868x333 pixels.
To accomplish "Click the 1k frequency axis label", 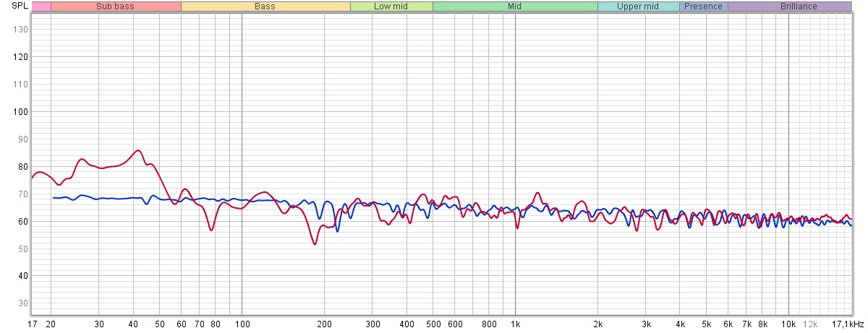I will click(x=515, y=324).
